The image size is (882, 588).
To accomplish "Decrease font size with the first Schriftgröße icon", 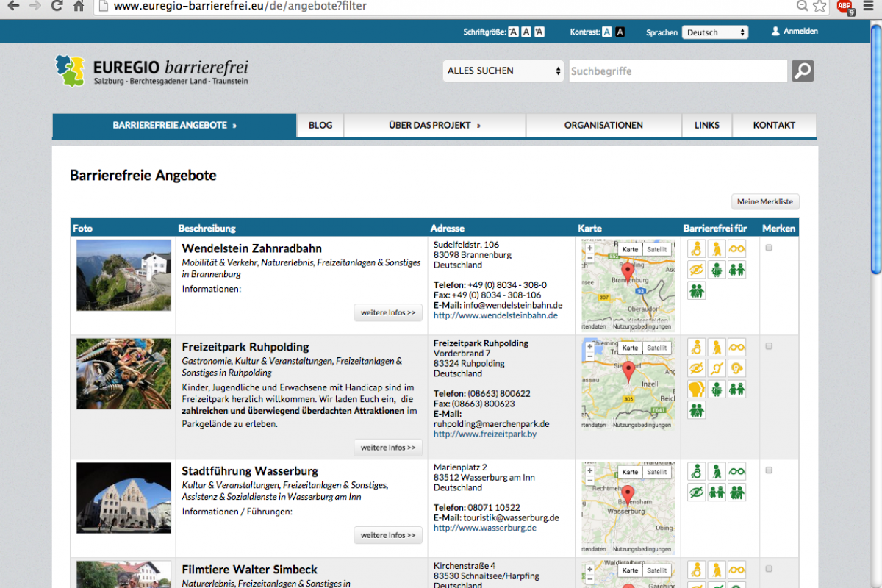I will coord(513,32).
